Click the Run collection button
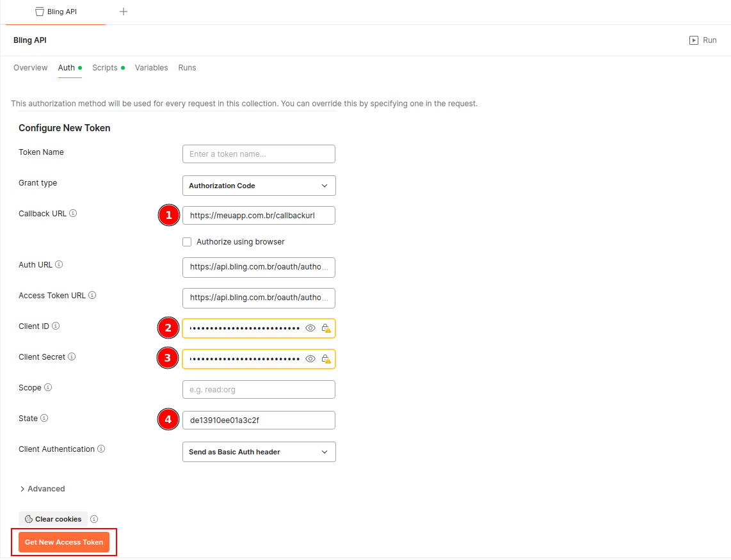The image size is (731, 560). pyautogui.click(x=703, y=40)
